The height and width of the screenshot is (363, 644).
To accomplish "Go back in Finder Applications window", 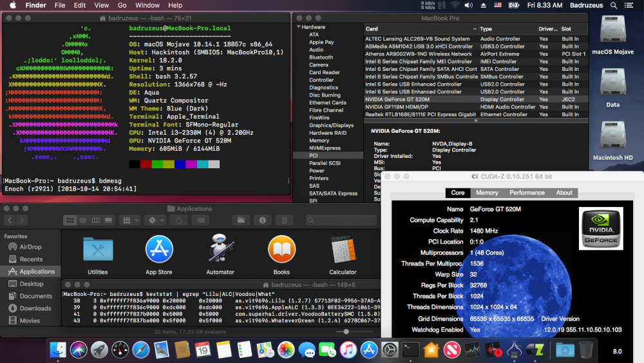I will click(x=10, y=221).
